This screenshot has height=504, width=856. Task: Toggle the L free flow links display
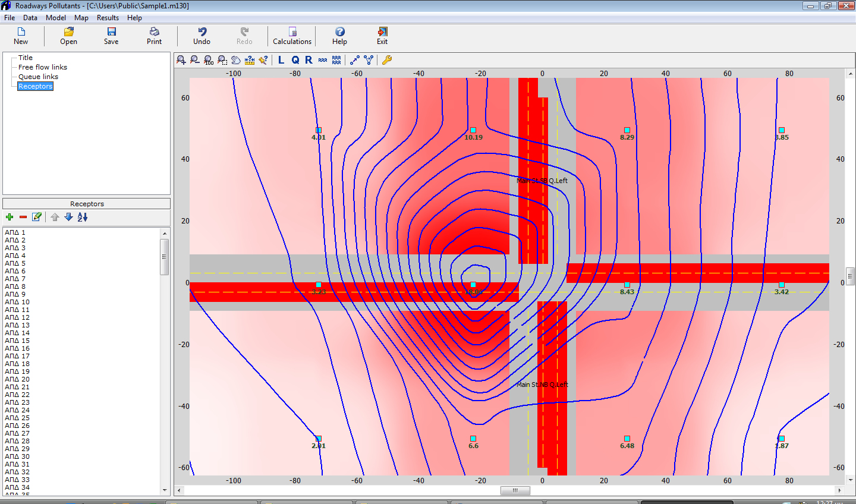coord(281,60)
